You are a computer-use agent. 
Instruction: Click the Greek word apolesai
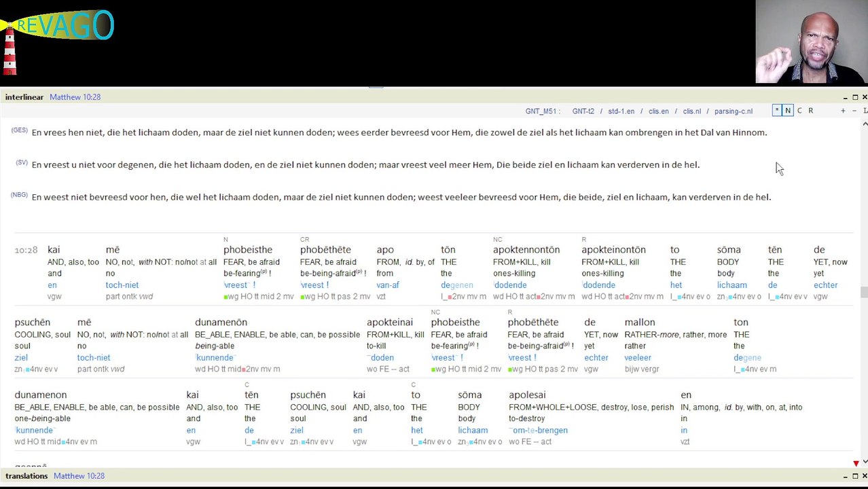click(527, 395)
